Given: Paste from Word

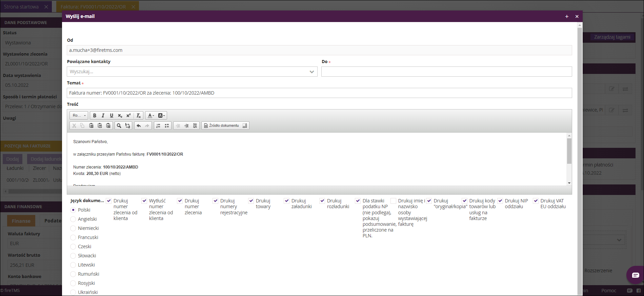Looking at the screenshot, I should [x=108, y=125].
